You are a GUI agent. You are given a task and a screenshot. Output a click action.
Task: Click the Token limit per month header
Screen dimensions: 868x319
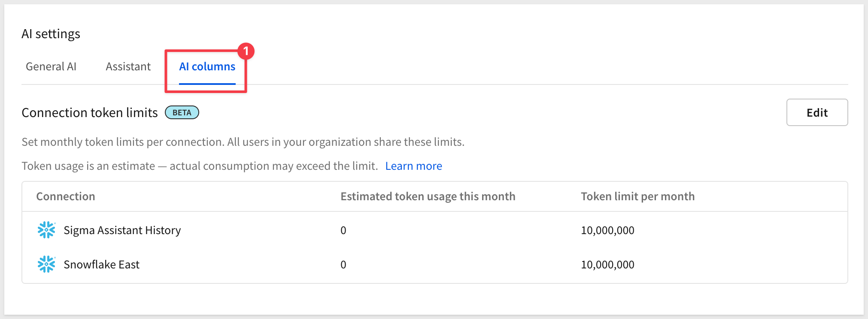pos(638,196)
